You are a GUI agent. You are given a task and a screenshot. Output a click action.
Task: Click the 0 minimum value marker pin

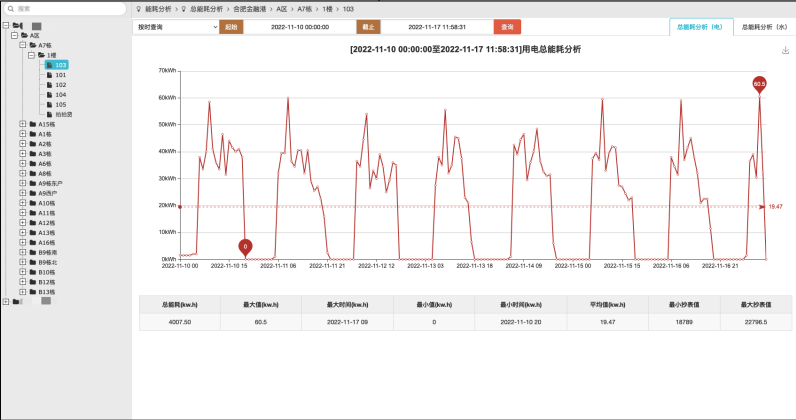coord(245,245)
